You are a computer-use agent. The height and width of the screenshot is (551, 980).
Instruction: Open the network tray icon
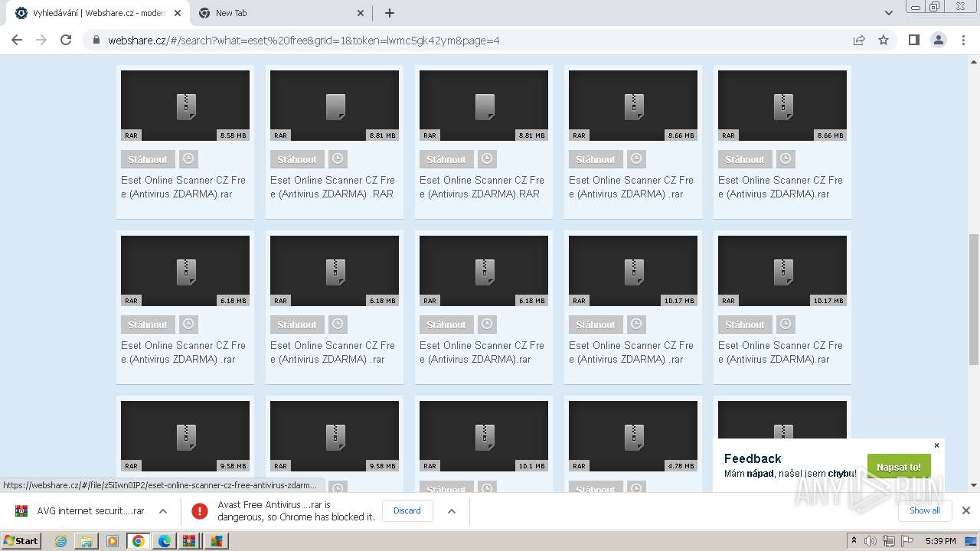click(889, 541)
